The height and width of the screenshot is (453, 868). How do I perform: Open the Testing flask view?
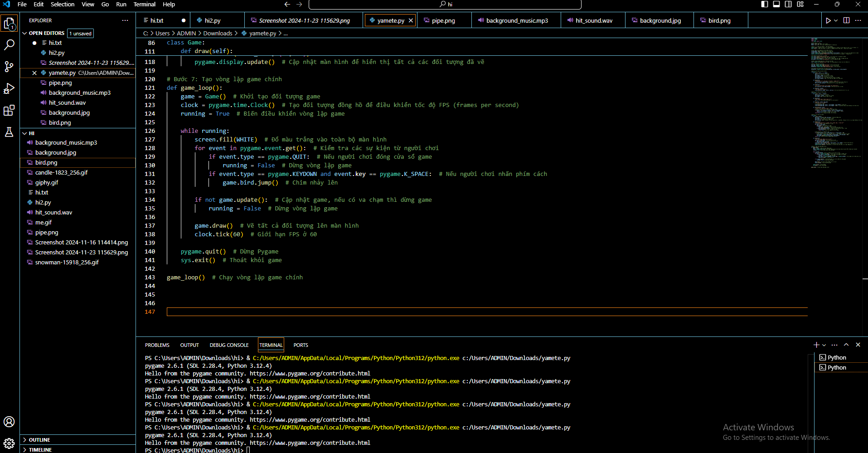point(10,132)
